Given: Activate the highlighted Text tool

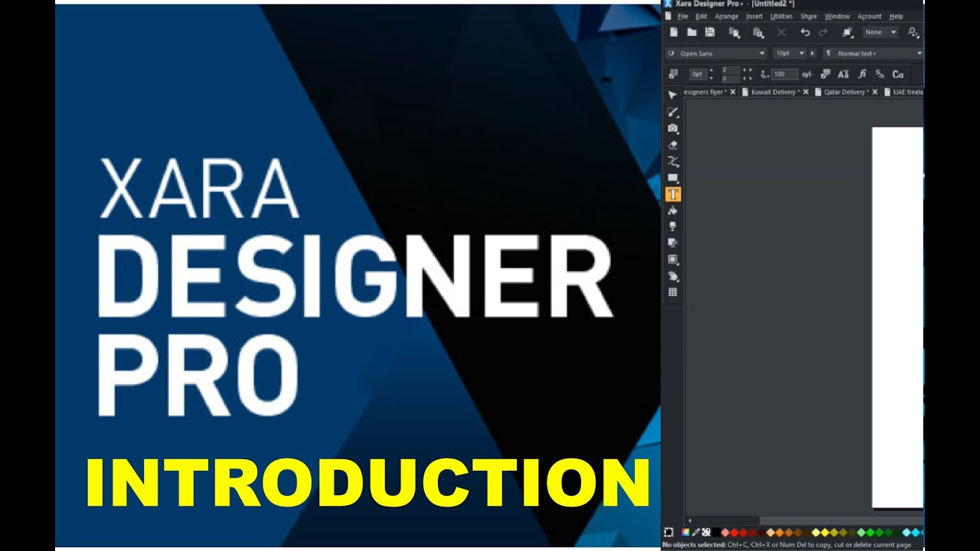Looking at the screenshot, I should click(x=673, y=194).
